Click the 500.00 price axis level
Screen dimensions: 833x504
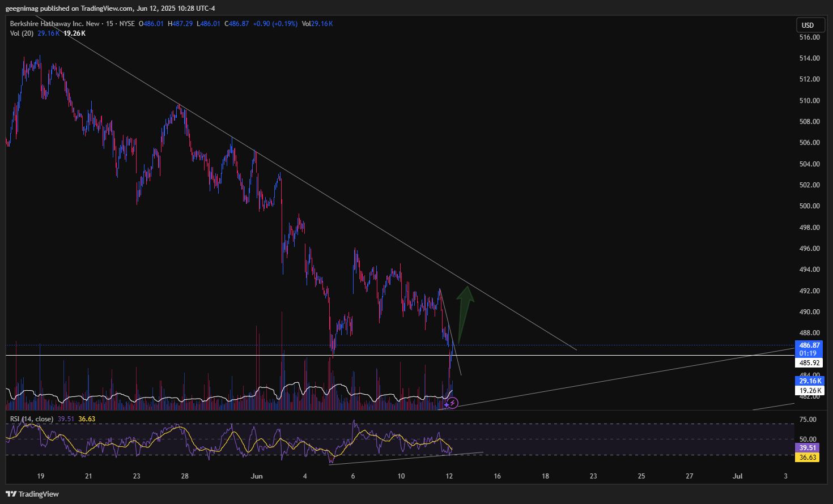(x=809, y=206)
